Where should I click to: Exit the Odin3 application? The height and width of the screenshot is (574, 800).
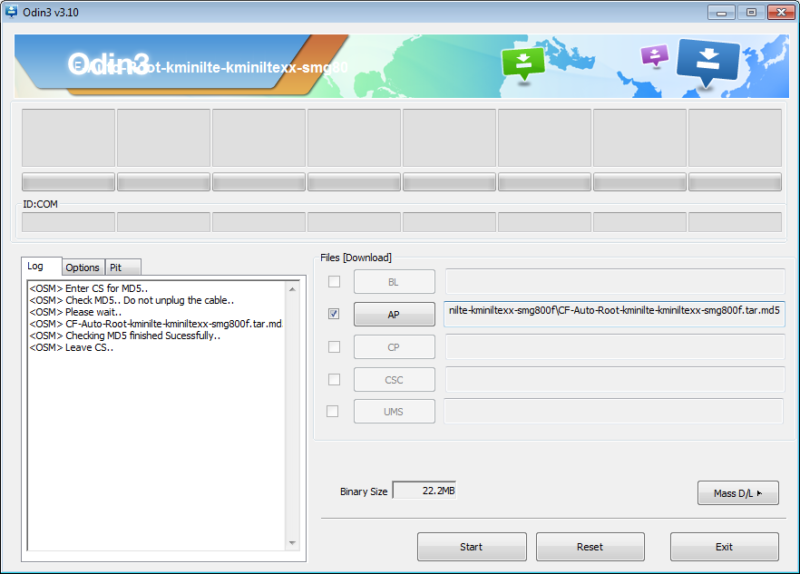[724, 547]
